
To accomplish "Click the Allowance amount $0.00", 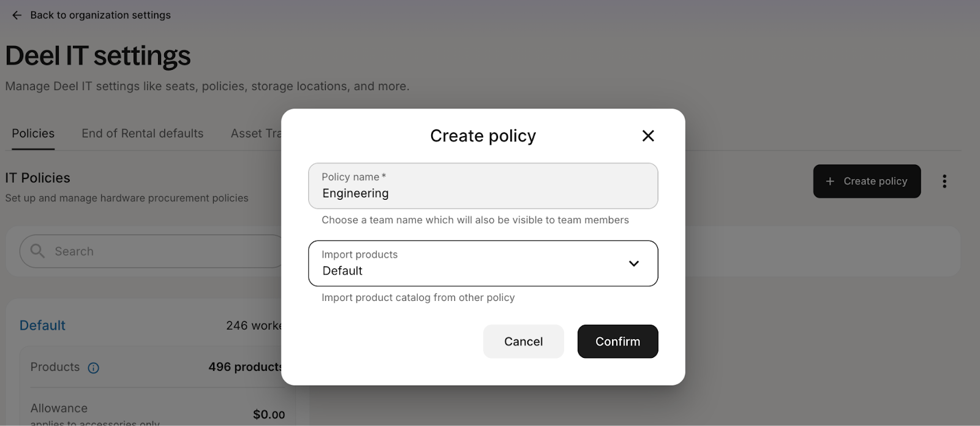I will click(x=269, y=414).
